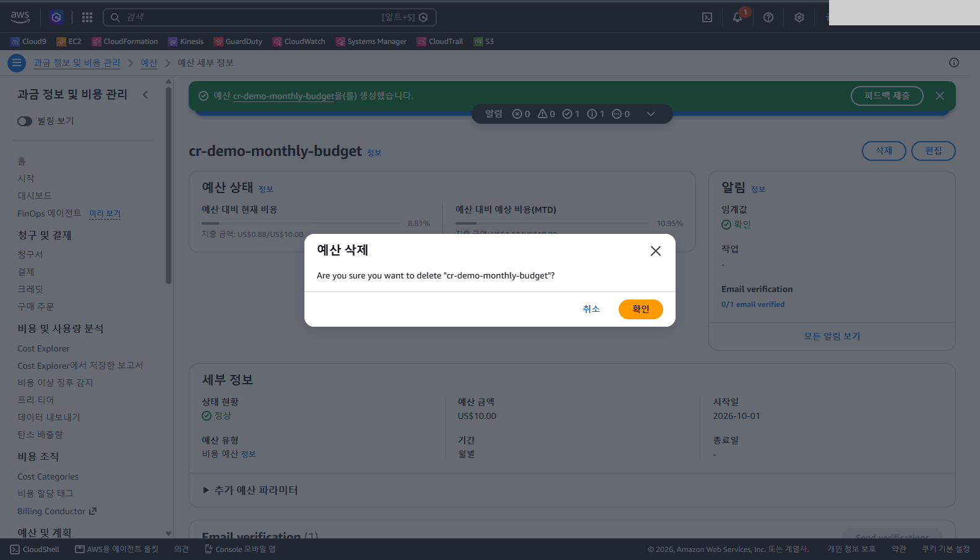
Task: Collapse the 과금 정보 및 비용 관리 sidebar
Action: tap(145, 95)
